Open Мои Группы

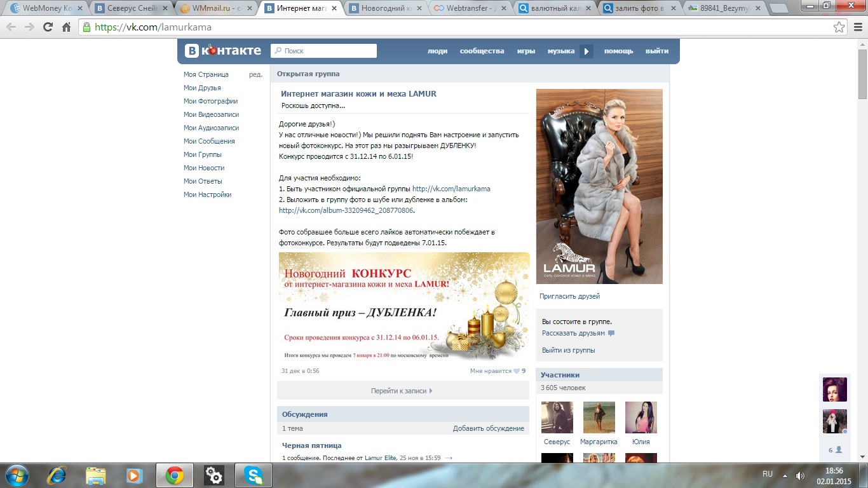click(x=203, y=154)
